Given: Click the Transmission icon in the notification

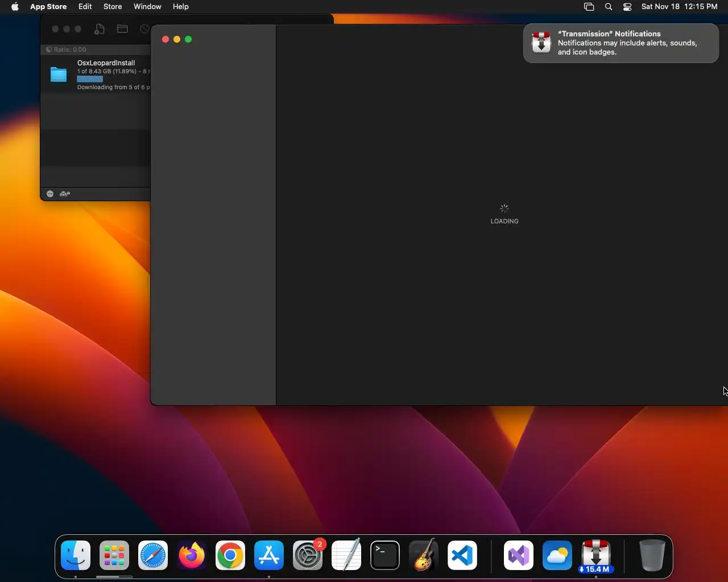Looking at the screenshot, I should pyautogui.click(x=541, y=43).
